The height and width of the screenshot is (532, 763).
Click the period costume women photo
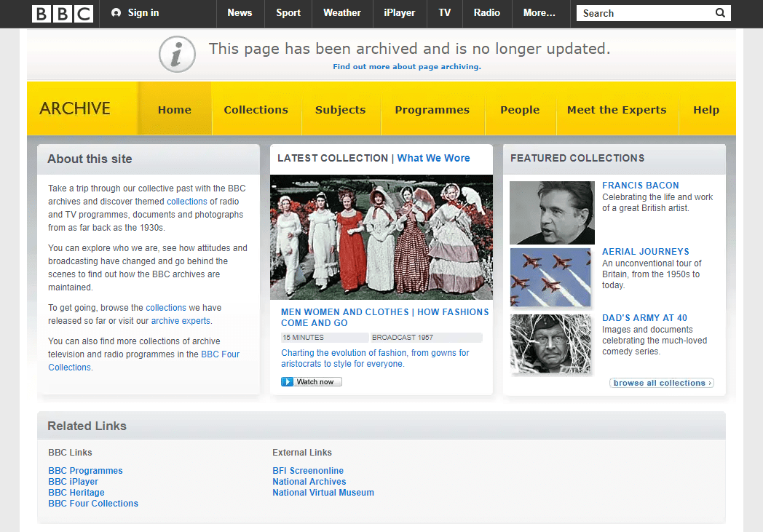381,237
